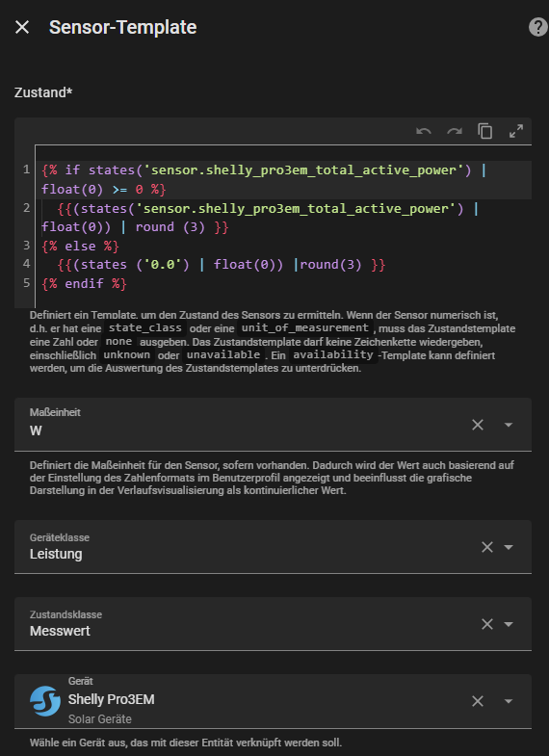The image size is (549, 756).
Task: Undo last change in template editor
Action: click(x=424, y=131)
